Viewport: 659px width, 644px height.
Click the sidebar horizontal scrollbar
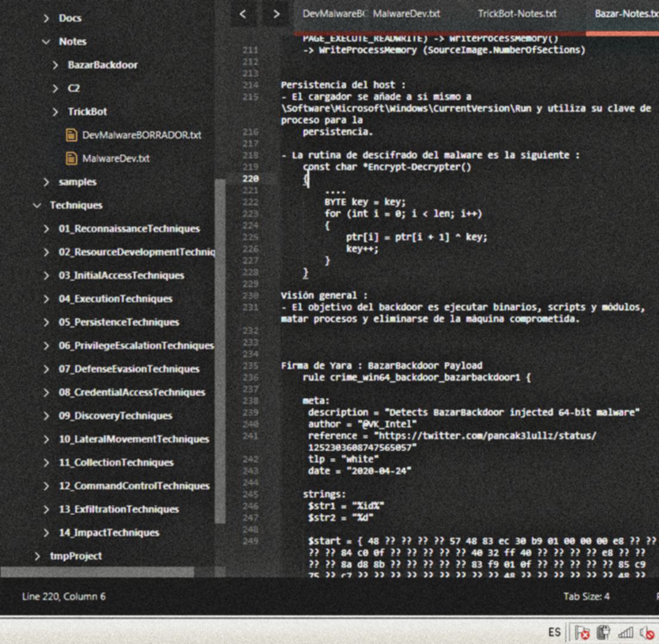[97, 572]
